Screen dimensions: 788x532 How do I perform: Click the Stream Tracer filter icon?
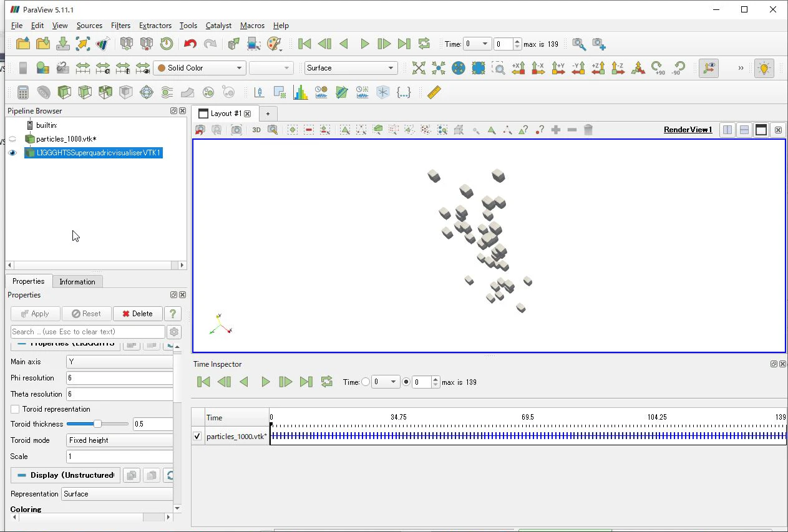(167, 92)
